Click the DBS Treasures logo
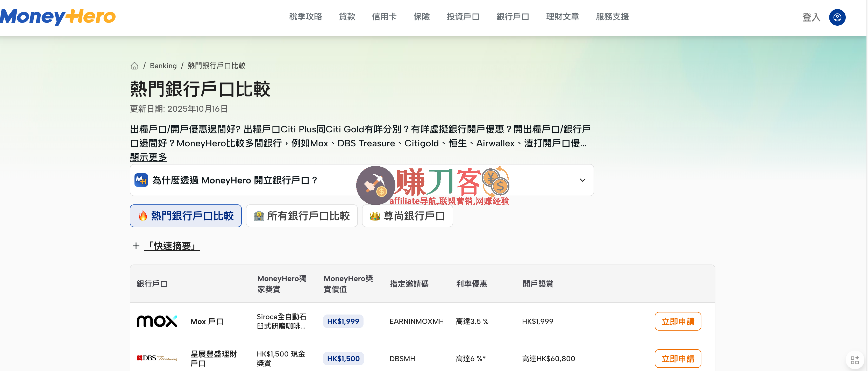868x371 pixels. 157,358
